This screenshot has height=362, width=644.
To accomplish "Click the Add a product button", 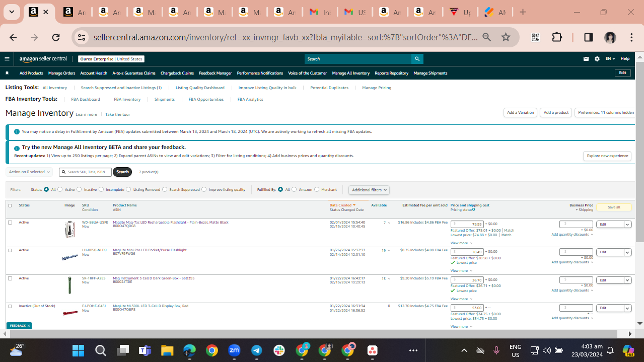I will coord(556,113).
